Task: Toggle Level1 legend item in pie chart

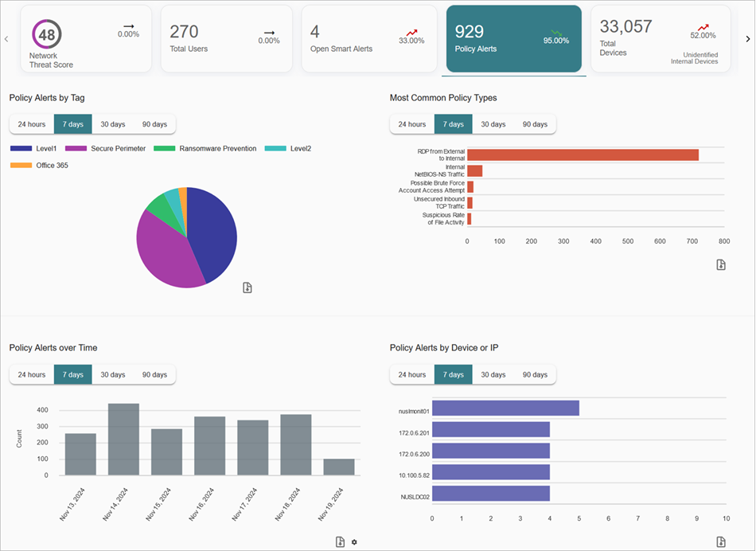Action: coord(35,148)
